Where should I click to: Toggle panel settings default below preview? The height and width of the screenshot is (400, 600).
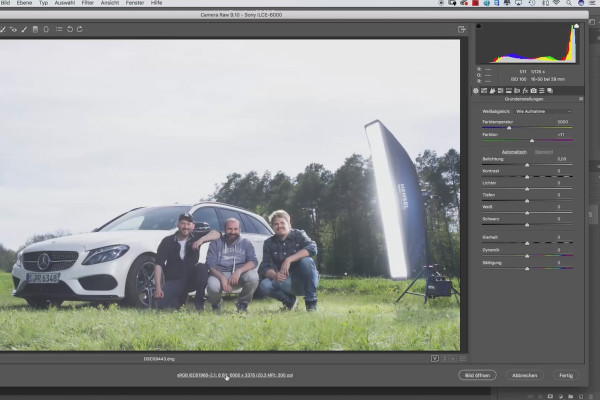(463, 359)
